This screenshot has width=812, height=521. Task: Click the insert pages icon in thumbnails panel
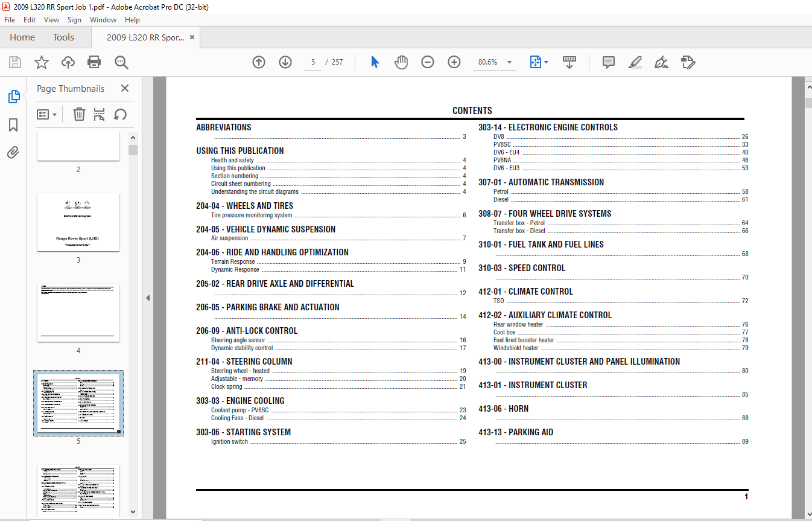(x=100, y=114)
